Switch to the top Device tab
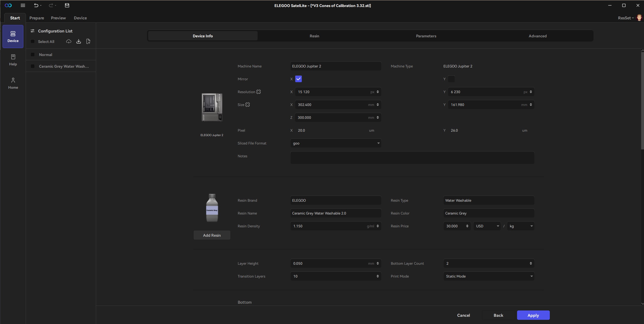644x324 pixels. [80, 18]
